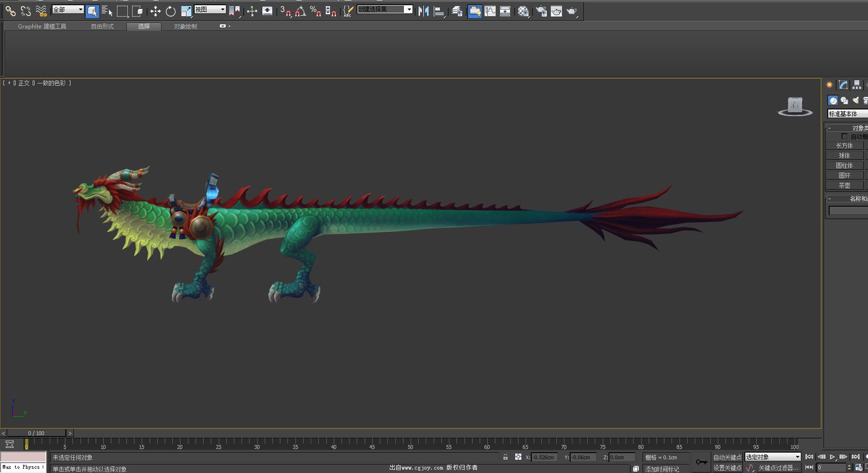This screenshot has width=868, height=473.
Task: Open the Modify command panel tab
Action: click(x=843, y=85)
